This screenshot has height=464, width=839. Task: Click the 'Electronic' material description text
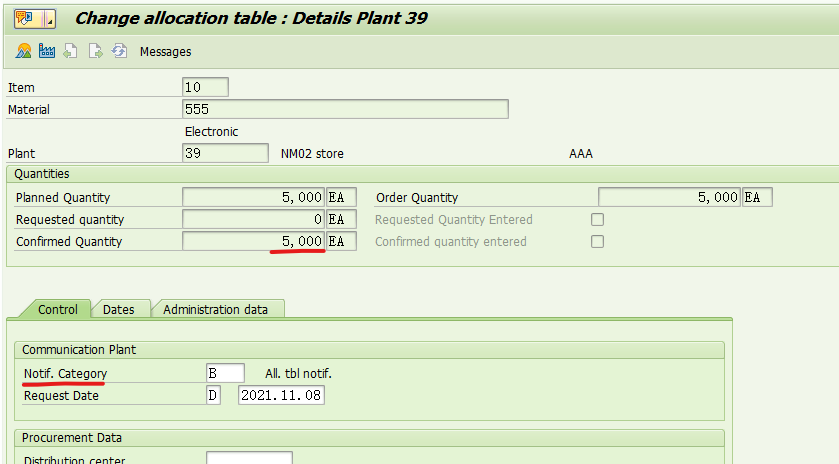coord(211,132)
